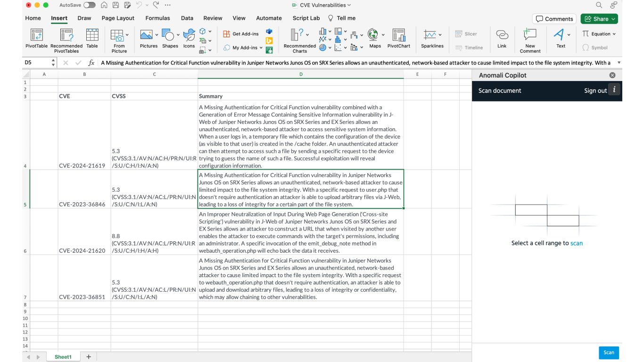Open Recommended Charts
644x362 pixels.
coord(299,41)
